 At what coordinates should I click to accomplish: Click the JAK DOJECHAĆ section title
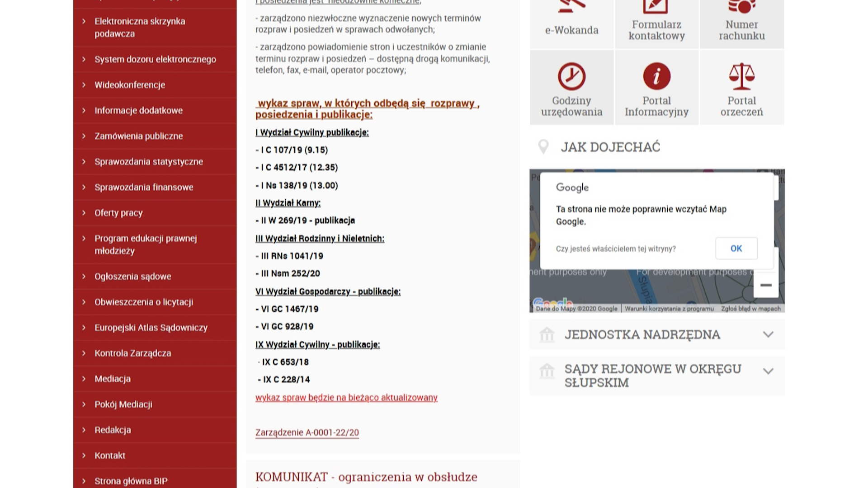coord(610,147)
